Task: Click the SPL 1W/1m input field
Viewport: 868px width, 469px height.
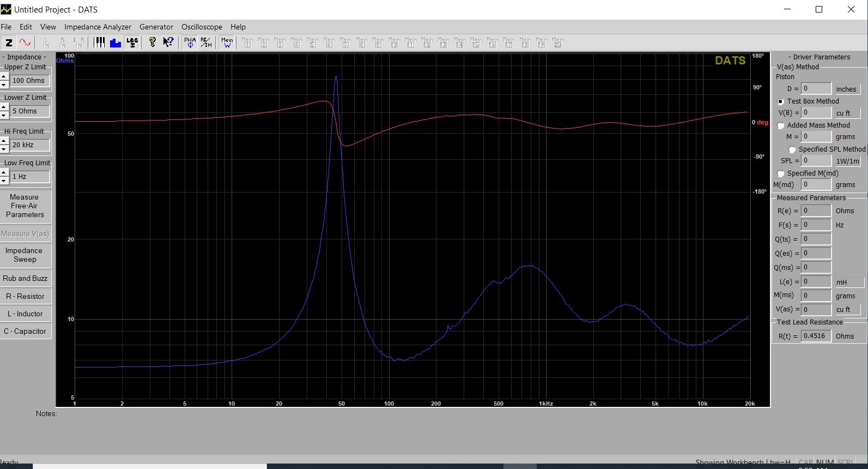Action: [x=816, y=160]
